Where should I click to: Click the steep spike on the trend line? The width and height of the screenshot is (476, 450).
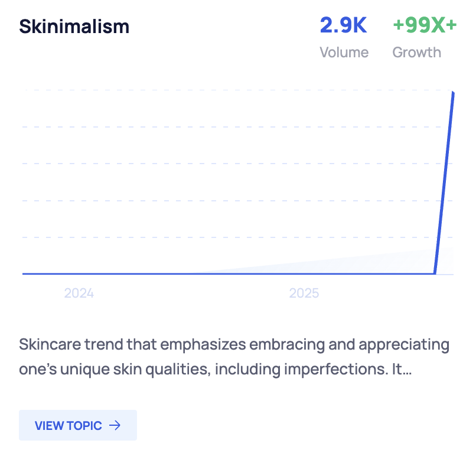pos(444,183)
